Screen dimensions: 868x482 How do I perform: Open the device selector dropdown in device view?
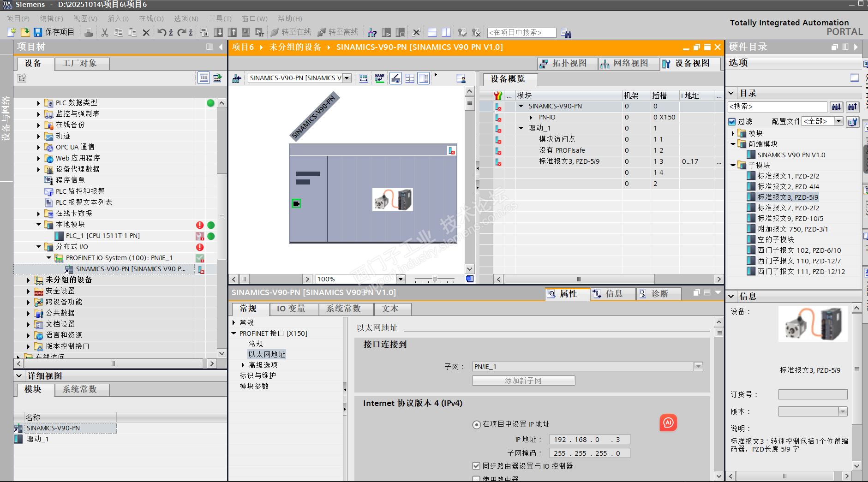(347, 78)
